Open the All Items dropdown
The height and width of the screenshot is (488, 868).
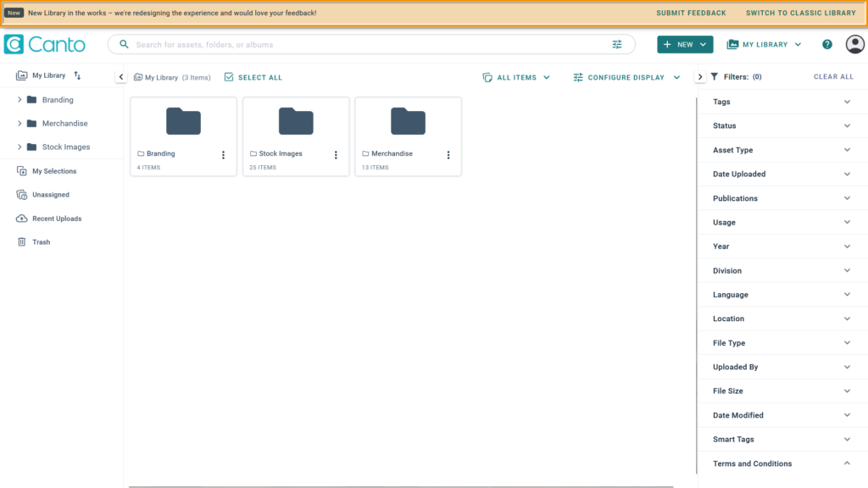point(516,77)
